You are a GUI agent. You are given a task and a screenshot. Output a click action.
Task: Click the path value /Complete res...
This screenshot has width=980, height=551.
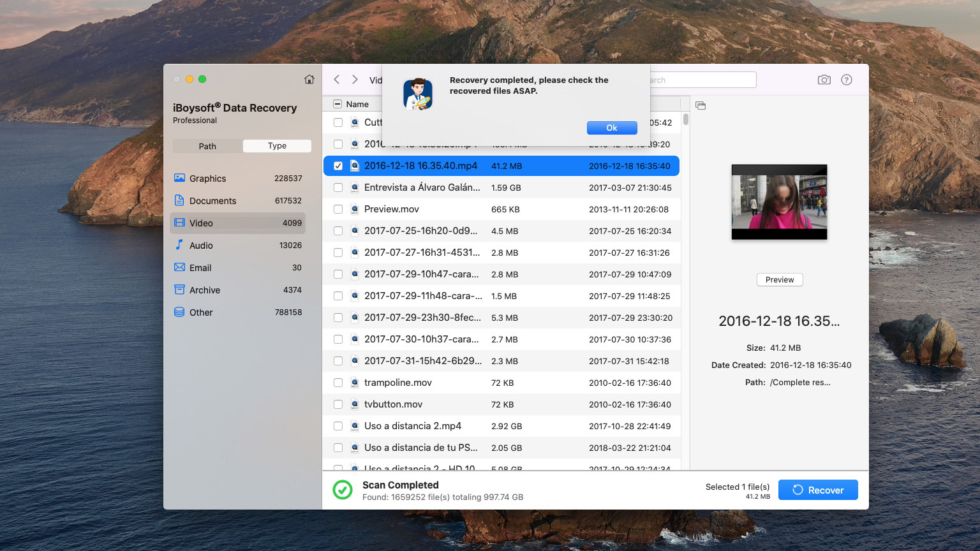[x=800, y=383]
